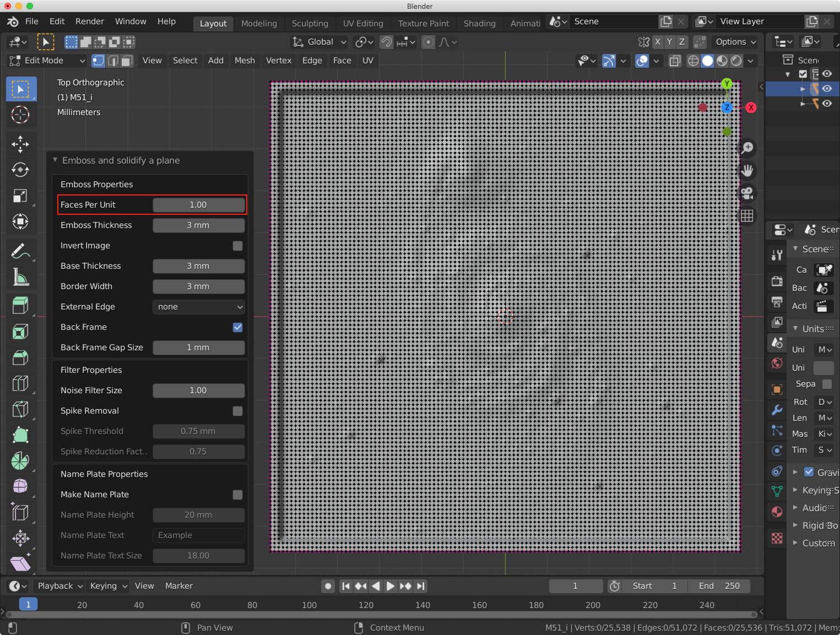Toggle camera view icon

pos(747,193)
